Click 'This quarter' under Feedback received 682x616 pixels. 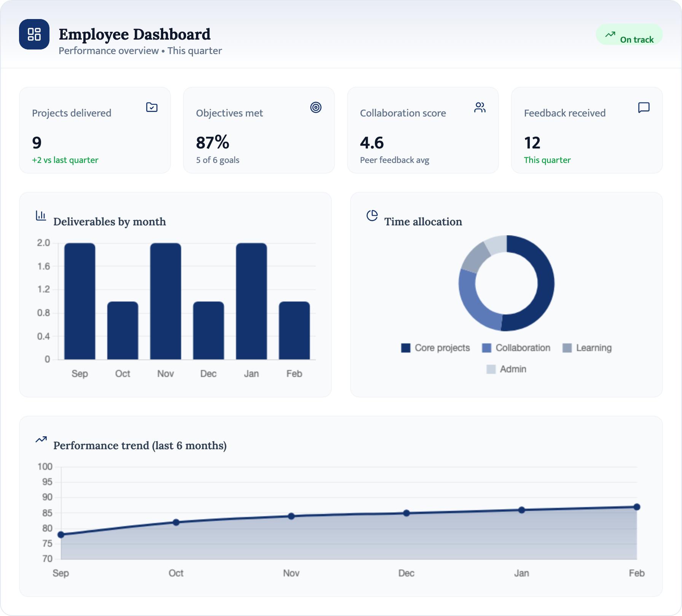[x=547, y=160]
